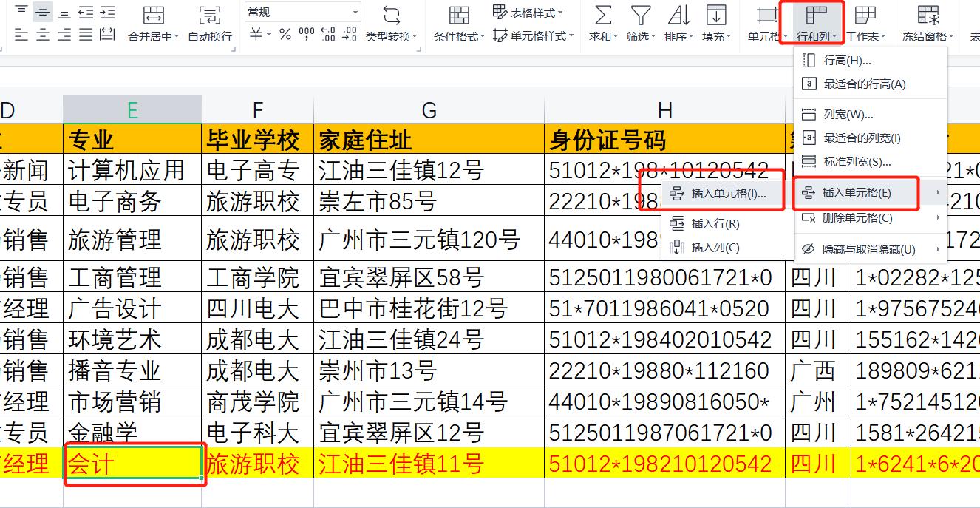The width and height of the screenshot is (980, 508).
Task: Open the 常规 number format dropdown
Action: 355,12
